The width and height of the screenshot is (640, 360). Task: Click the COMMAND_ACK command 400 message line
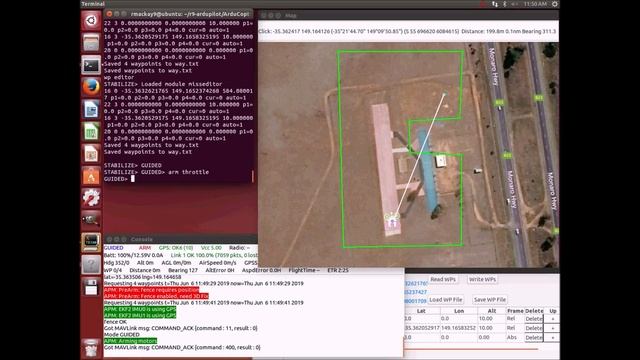[x=182, y=347]
